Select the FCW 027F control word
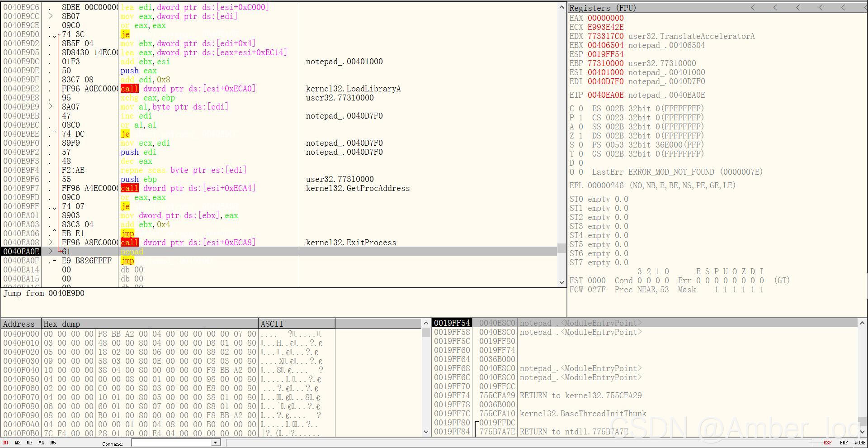This screenshot has height=448, width=868. click(x=587, y=290)
